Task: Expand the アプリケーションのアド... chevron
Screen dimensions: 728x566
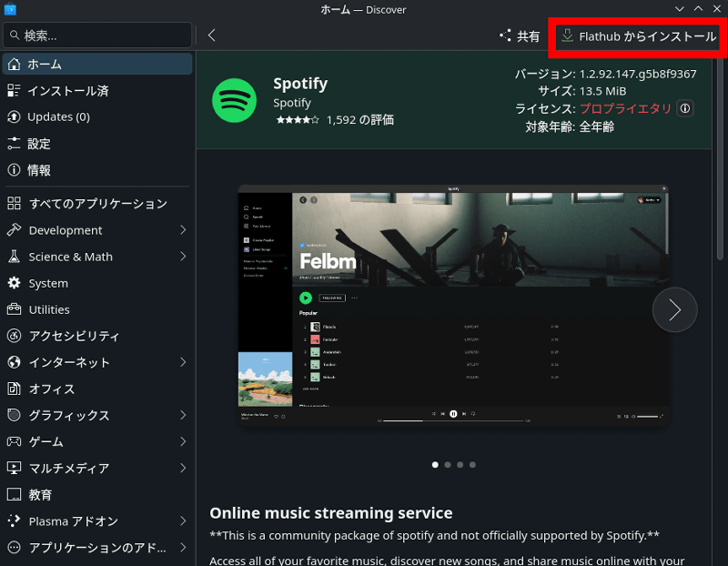Action: tap(183, 548)
